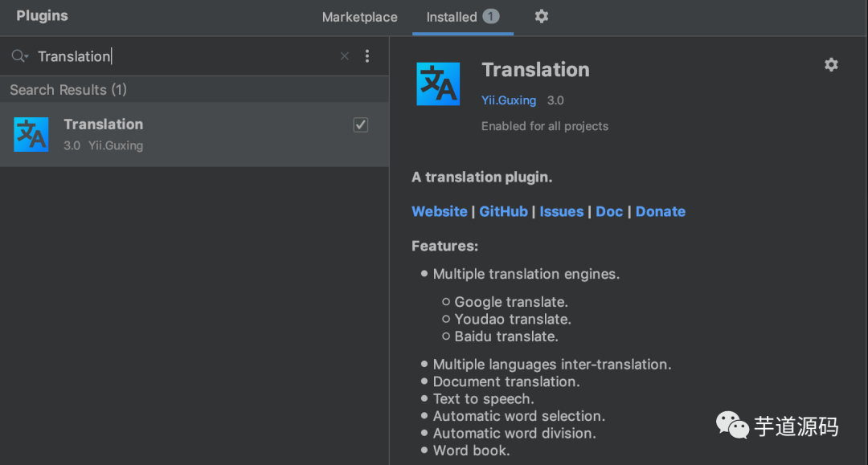868x465 pixels.
Task: Open the plugin Website link
Action: coord(440,211)
